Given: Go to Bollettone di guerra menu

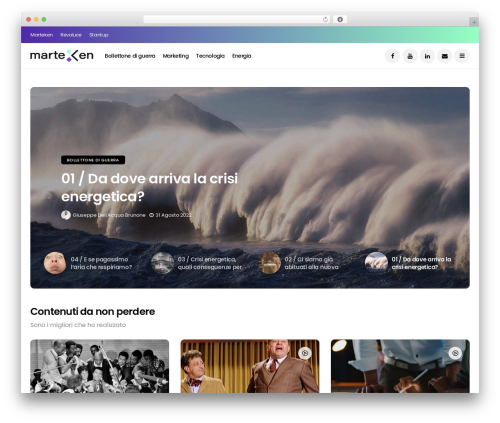Looking at the screenshot, I should (x=130, y=56).
